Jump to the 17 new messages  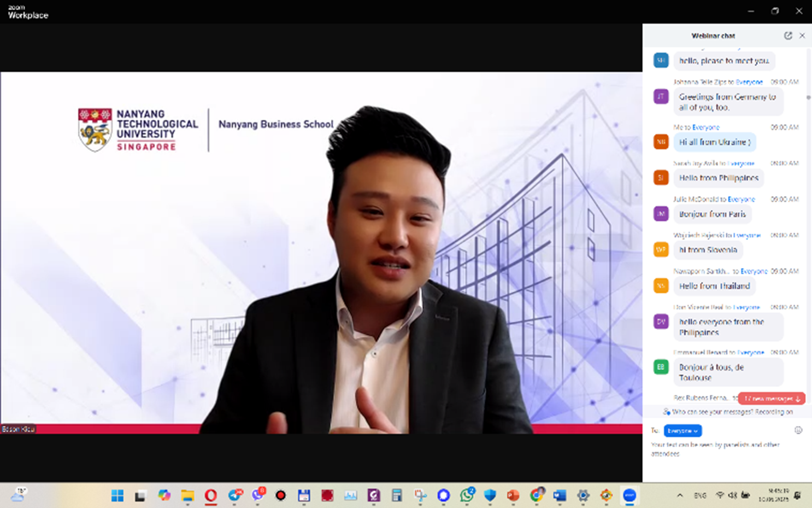(x=771, y=399)
